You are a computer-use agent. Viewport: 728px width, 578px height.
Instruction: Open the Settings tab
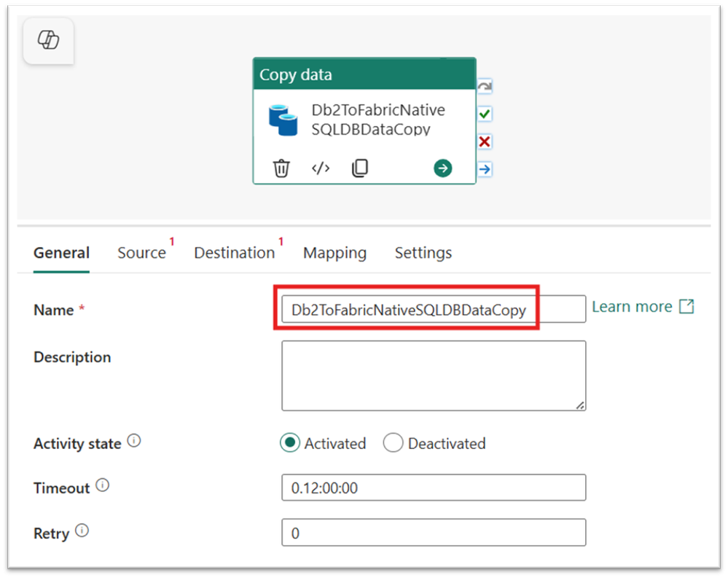423,253
